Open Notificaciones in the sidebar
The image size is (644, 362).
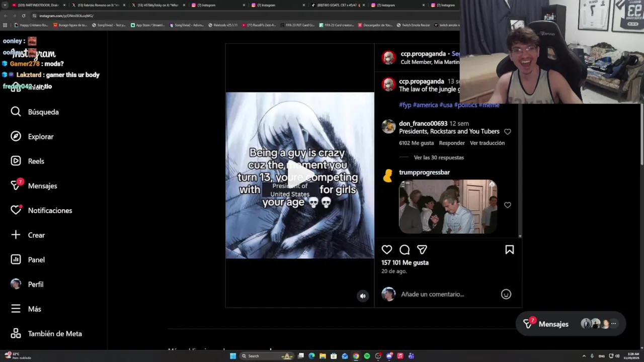(x=41, y=211)
